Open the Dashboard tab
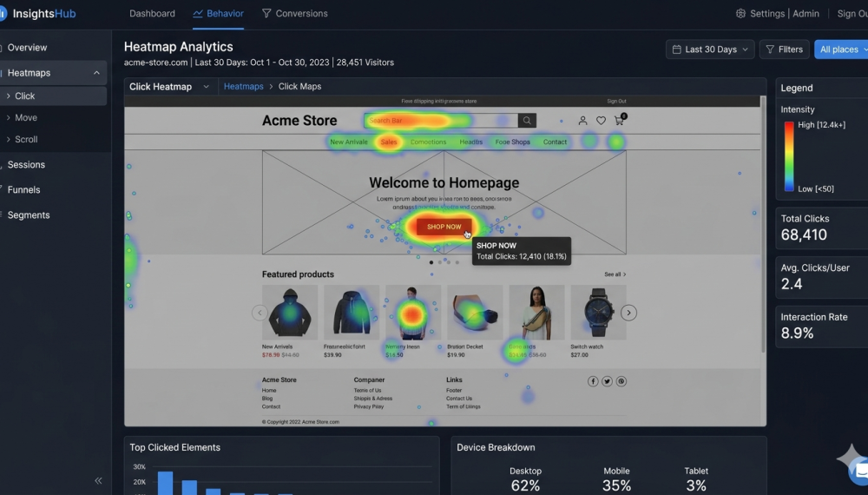Viewport: 868px width, 495px height. pyautogui.click(x=152, y=13)
